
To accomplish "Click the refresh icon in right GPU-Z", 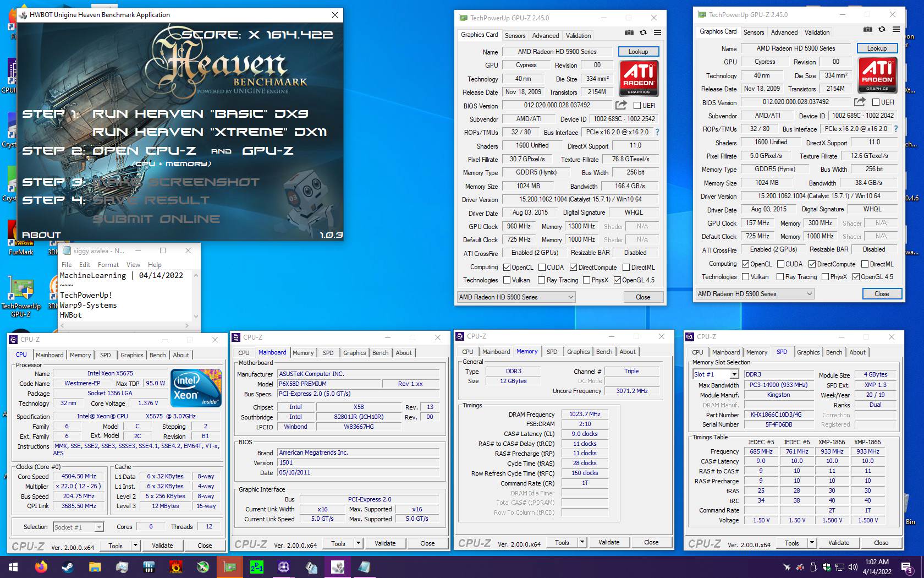I will click(882, 30).
